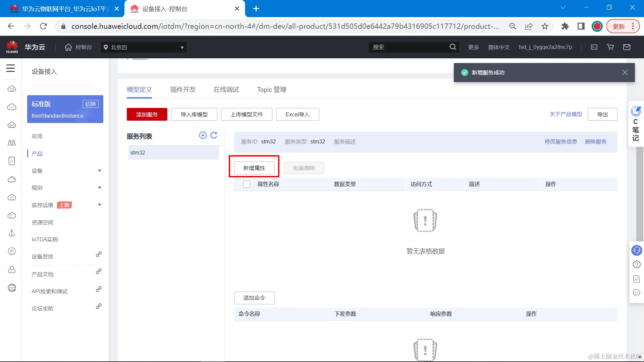Click the IP icon in the left rail
Screen dimensions: 644x362
pos(12,251)
